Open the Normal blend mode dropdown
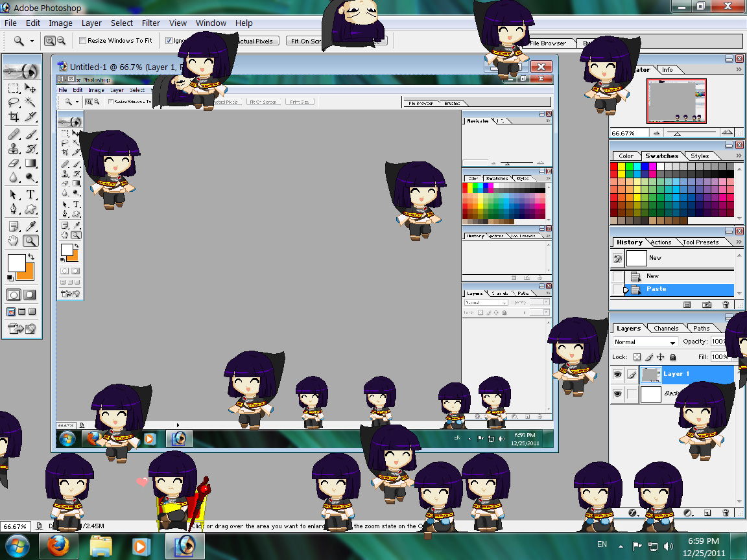The image size is (747, 560). (645, 342)
